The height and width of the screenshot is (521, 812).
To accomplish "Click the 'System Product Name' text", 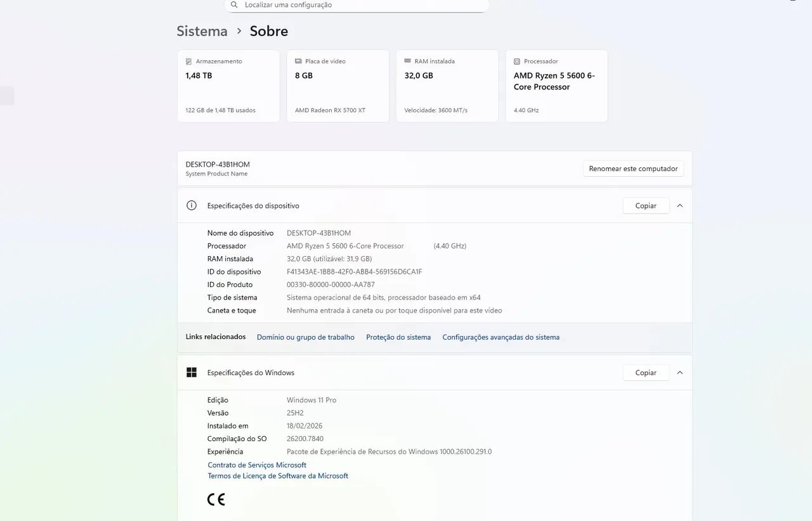I will pyautogui.click(x=216, y=174).
